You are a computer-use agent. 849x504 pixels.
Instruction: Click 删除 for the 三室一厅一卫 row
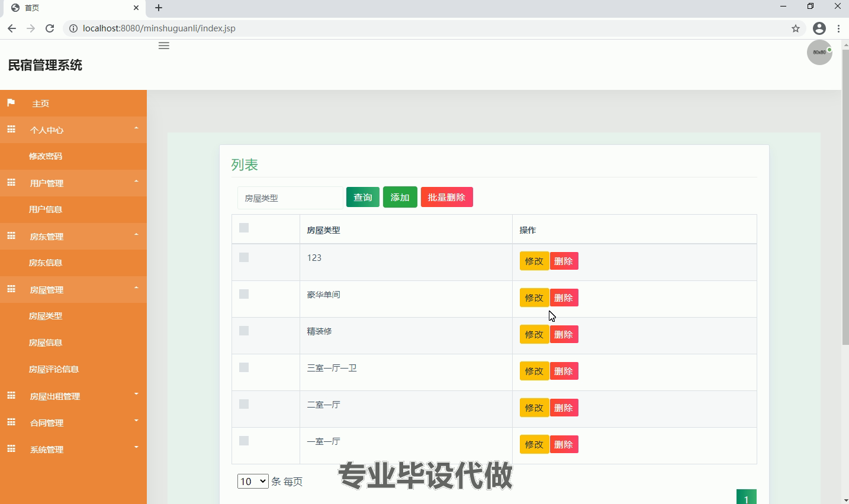click(564, 371)
